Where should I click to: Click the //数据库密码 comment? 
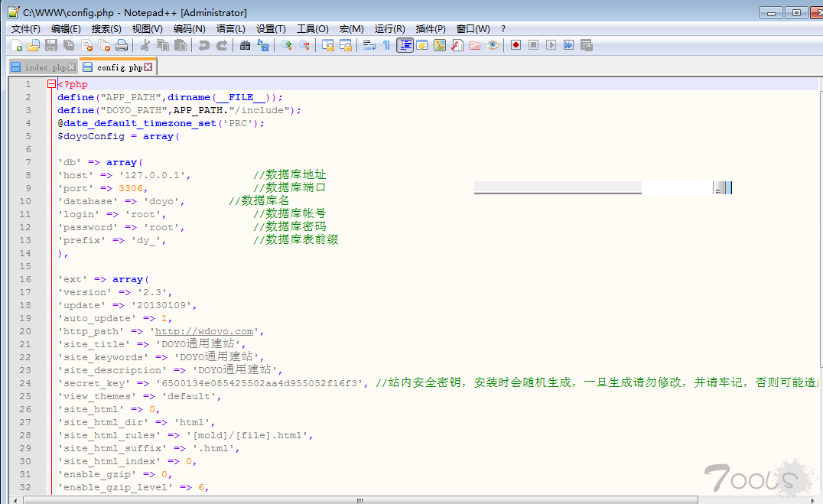click(290, 227)
